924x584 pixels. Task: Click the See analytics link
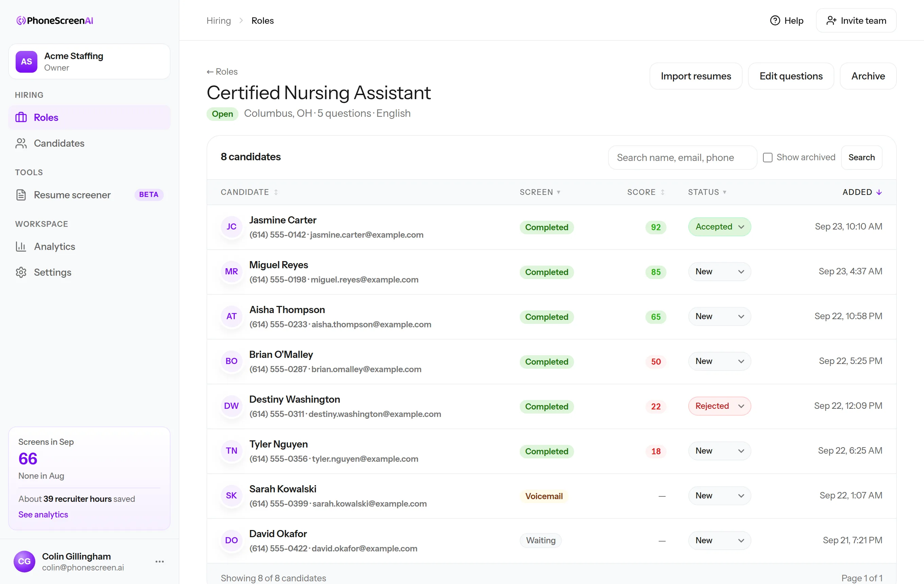point(43,515)
